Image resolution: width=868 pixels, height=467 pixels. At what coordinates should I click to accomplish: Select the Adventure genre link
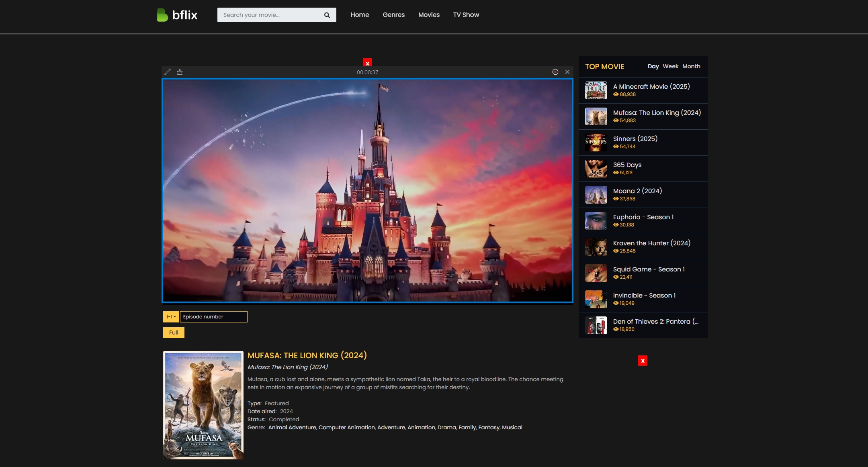pos(391,427)
